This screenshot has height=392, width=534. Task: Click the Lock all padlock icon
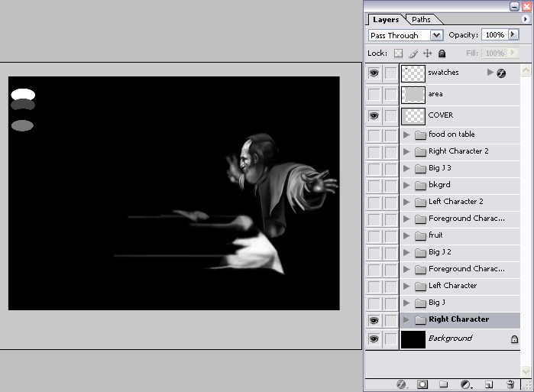point(442,53)
